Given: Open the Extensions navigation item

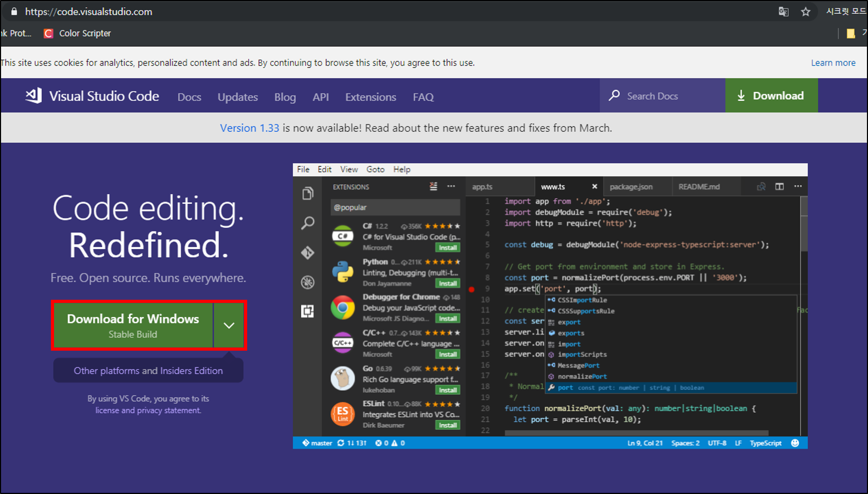Looking at the screenshot, I should point(371,97).
